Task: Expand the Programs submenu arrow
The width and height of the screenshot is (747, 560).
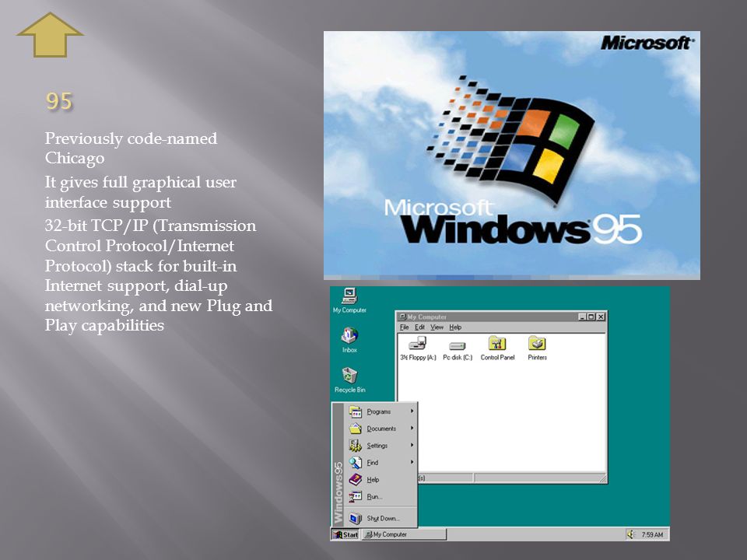Action: pos(412,411)
